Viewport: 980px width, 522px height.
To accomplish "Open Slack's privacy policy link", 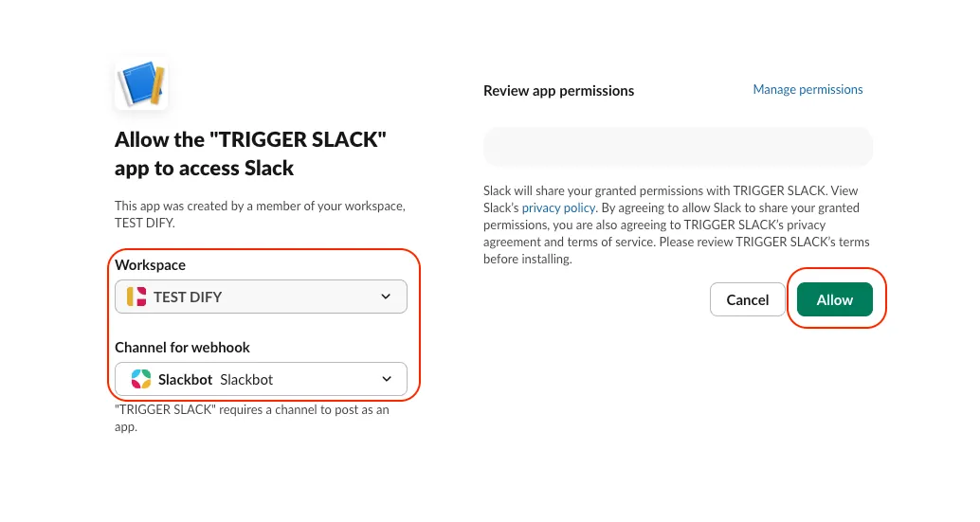I will [558, 207].
